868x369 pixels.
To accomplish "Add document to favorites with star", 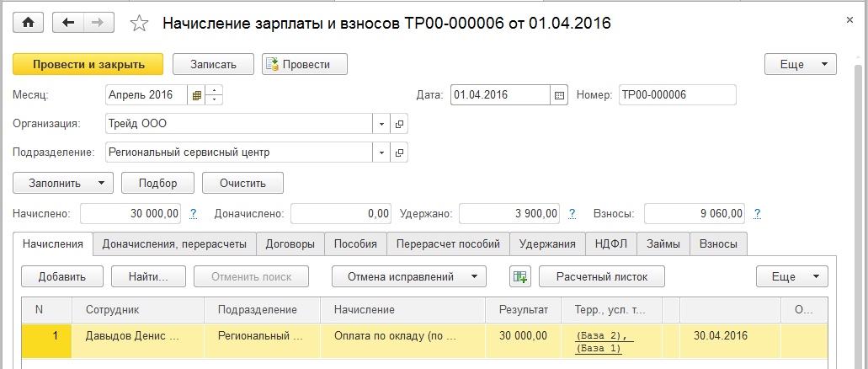I will pyautogui.click(x=139, y=24).
